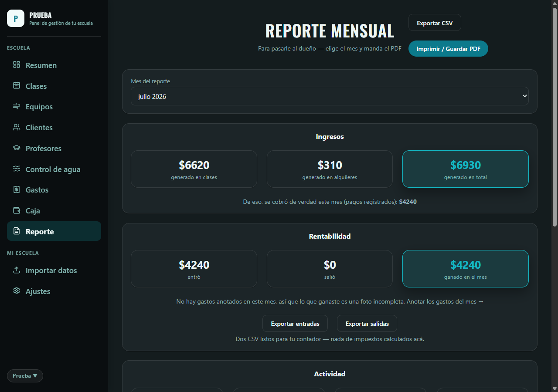
Task: Open the Profesores section
Action: [54, 149]
